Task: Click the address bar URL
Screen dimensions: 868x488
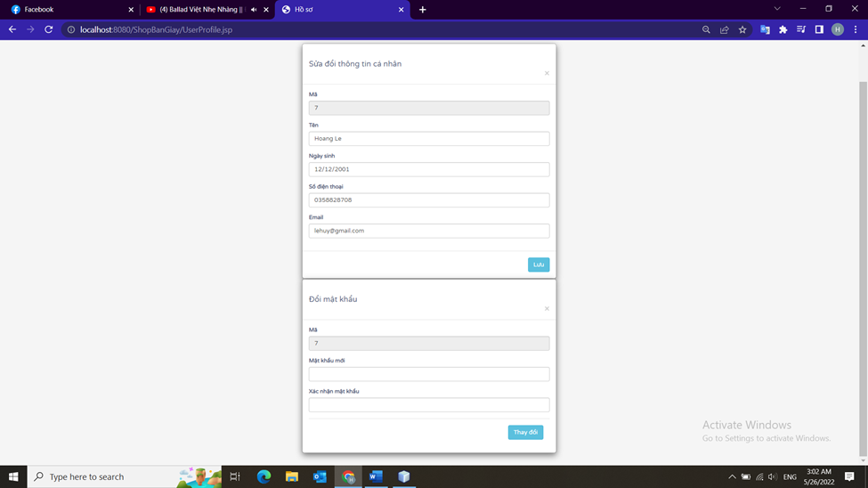Action: pyautogui.click(x=156, y=30)
